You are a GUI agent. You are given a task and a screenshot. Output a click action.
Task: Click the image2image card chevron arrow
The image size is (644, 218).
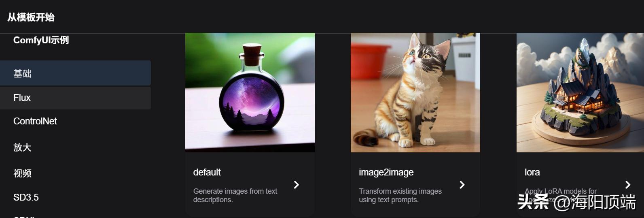coord(462,185)
